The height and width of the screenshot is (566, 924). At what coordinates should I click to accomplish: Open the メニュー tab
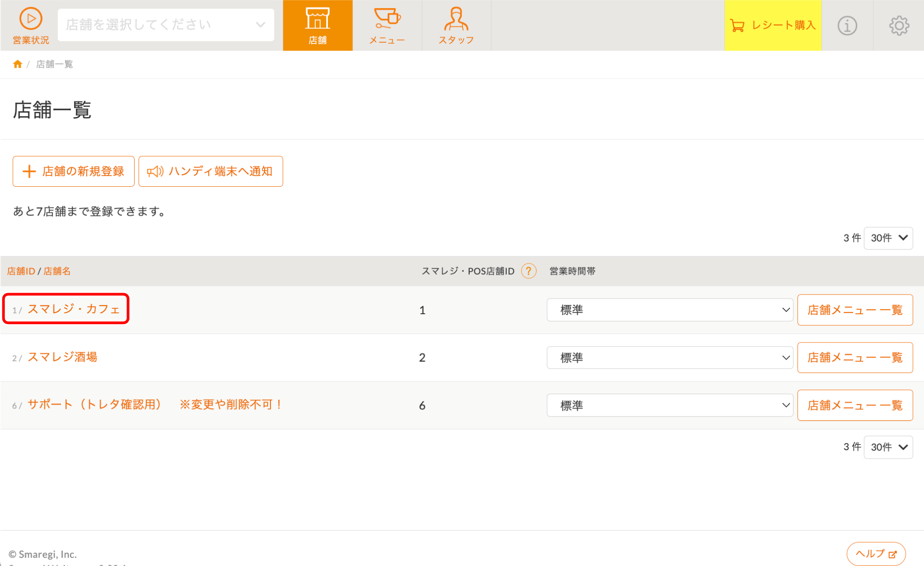[x=387, y=25]
